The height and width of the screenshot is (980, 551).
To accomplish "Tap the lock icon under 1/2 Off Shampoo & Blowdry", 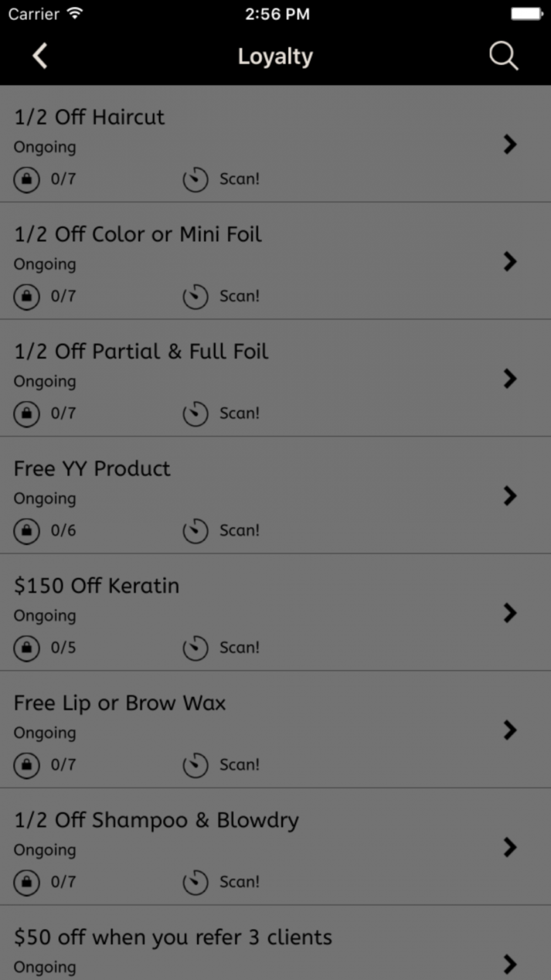I will (26, 882).
